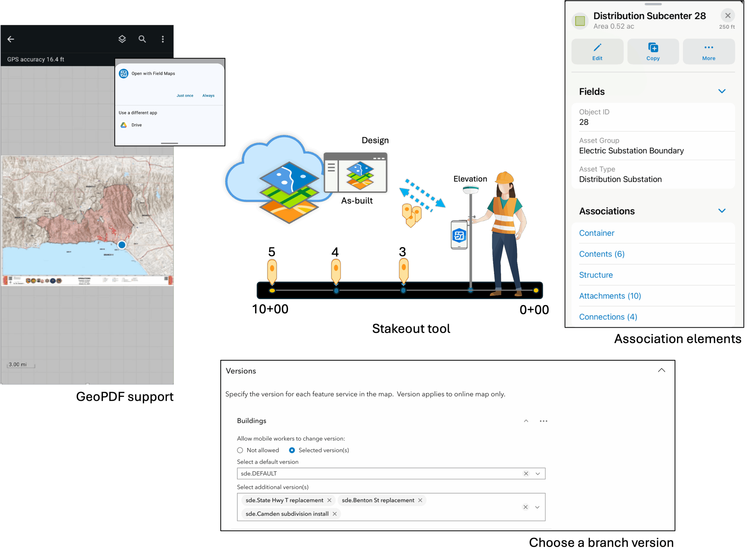This screenshot has height=560, width=751.
Task: Open the default version dropdown
Action: (538, 474)
